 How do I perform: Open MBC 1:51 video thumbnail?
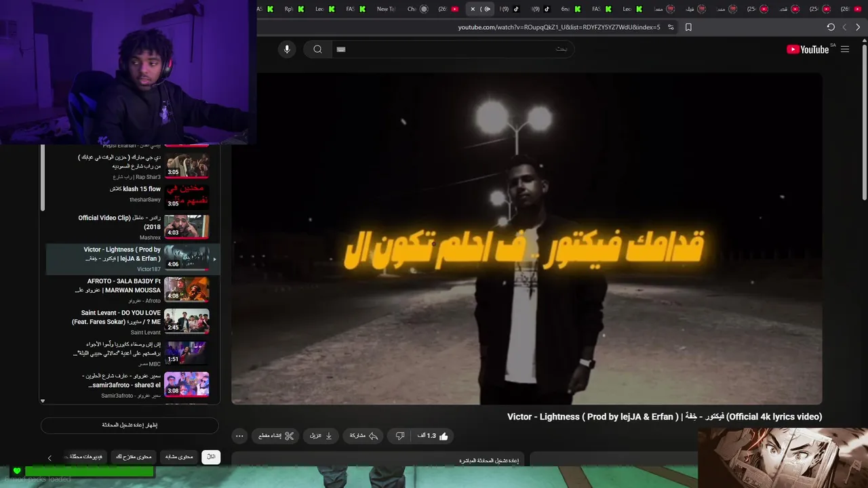tap(186, 352)
